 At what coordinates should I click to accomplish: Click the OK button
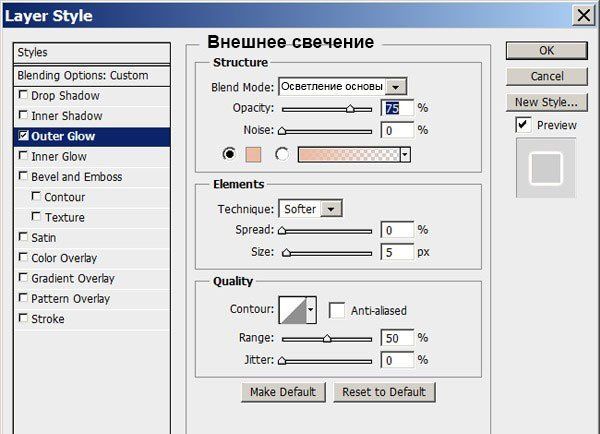click(x=546, y=51)
